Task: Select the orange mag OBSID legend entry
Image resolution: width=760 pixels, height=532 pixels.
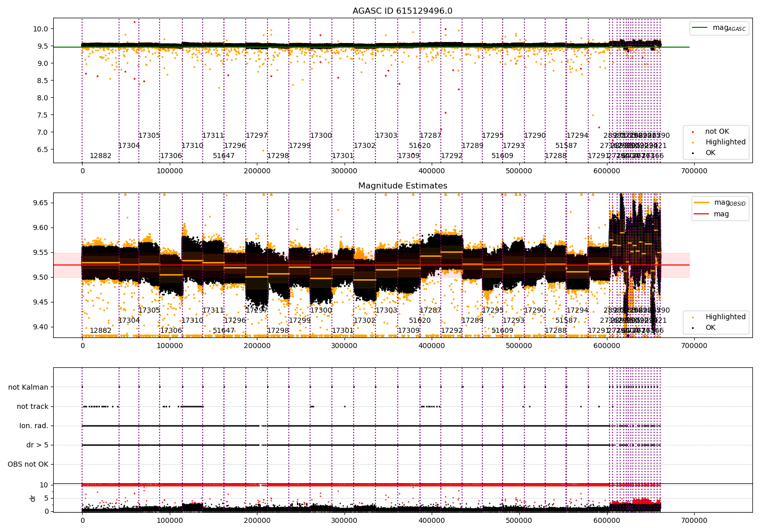Action: [x=720, y=203]
